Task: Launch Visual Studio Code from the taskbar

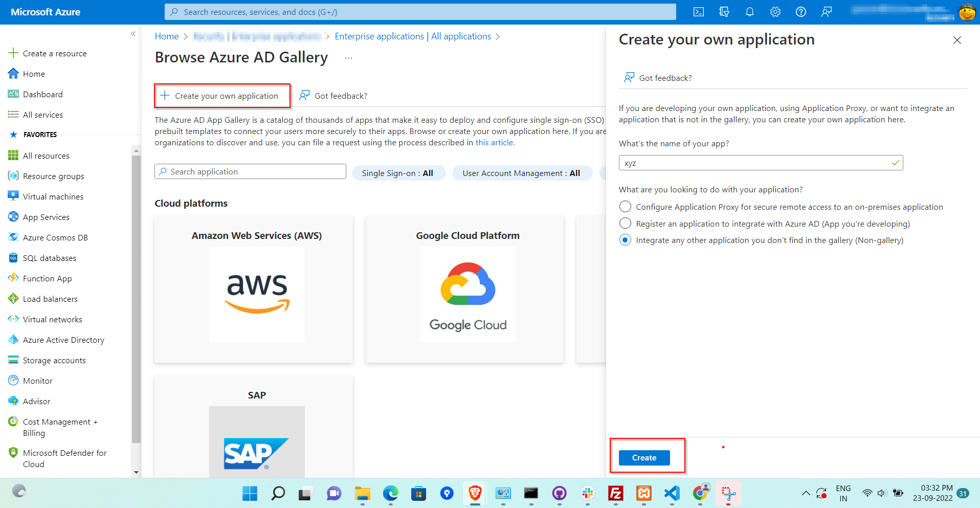Action: pyautogui.click(x=672, y=493)
